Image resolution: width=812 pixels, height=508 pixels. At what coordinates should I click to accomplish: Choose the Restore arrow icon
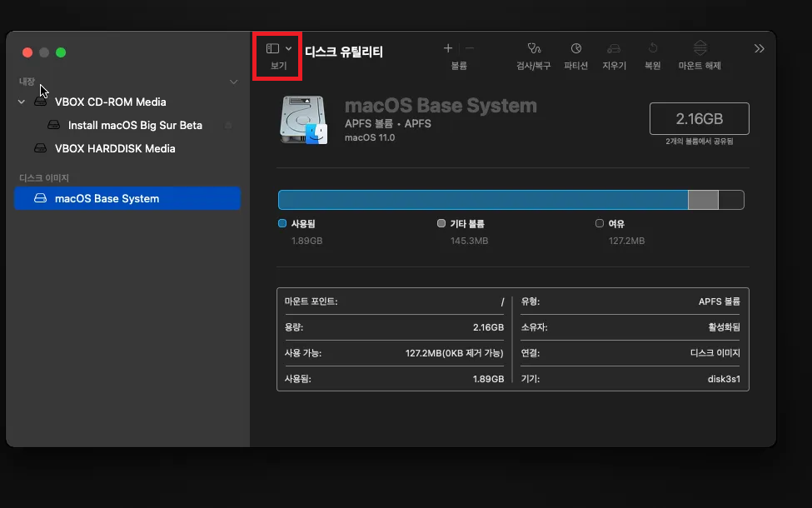point(652,48)
